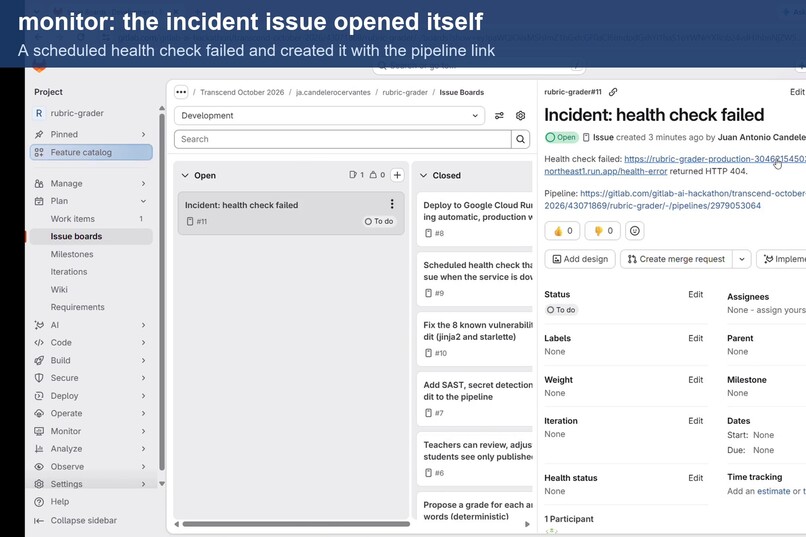806x537 pixels.
Task: Open Requirements in sidebar
Action: pyautogui.click(x=91, y=307)
